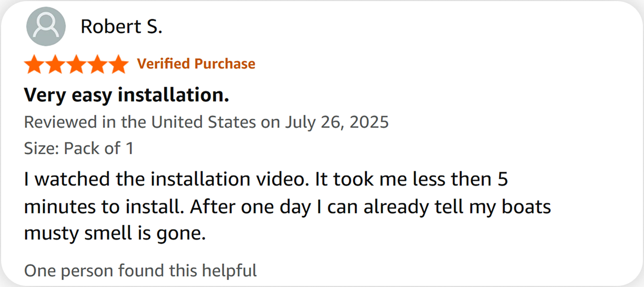644x287 pixels.
Task: Open the "Very easy installation." review title
Action: pos(126,95)
